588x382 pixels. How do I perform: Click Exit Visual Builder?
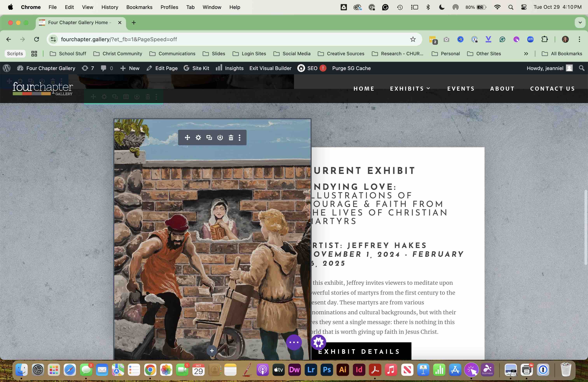tap(270, 68)
